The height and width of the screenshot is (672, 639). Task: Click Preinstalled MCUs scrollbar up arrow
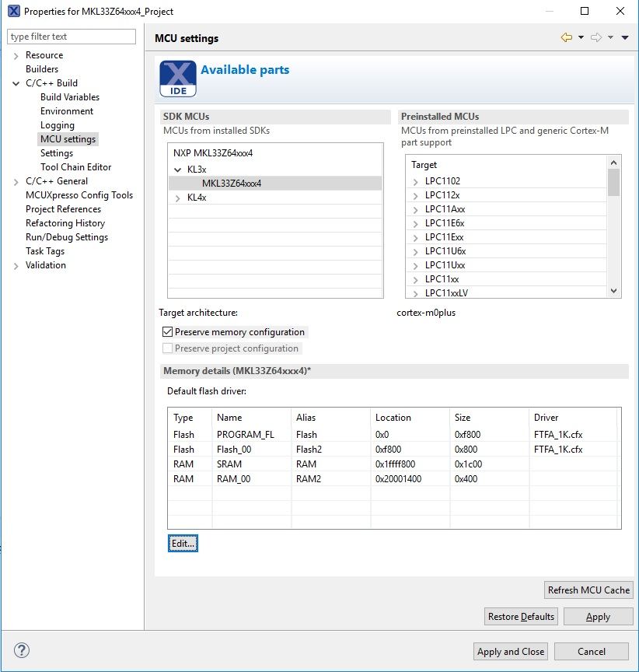[x=613, y=163]
